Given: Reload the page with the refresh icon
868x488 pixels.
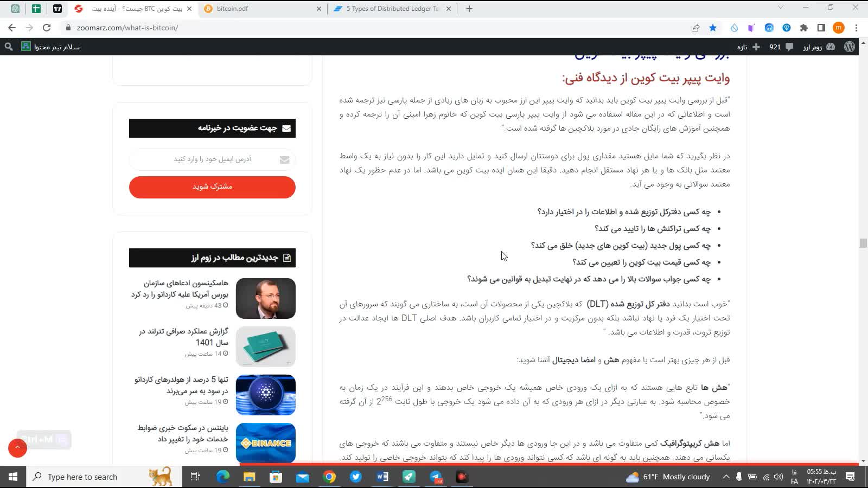Looking at the screenshot, I should [x=47, y=28].
